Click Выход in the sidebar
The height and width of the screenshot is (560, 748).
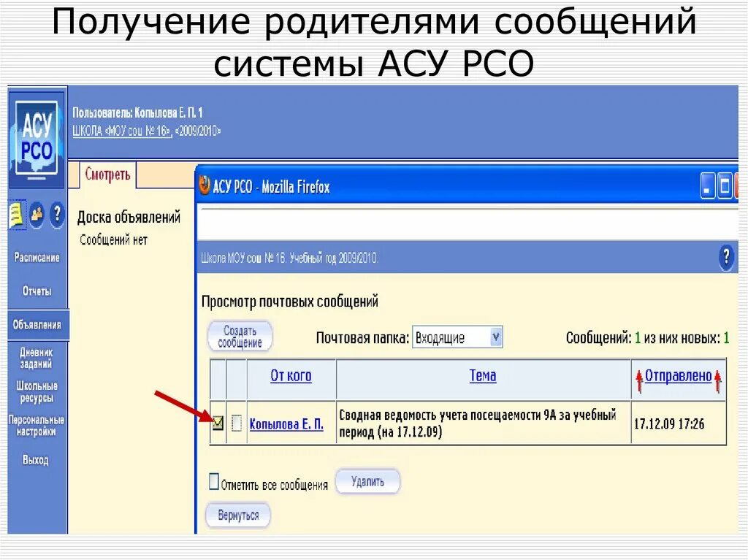36,460
